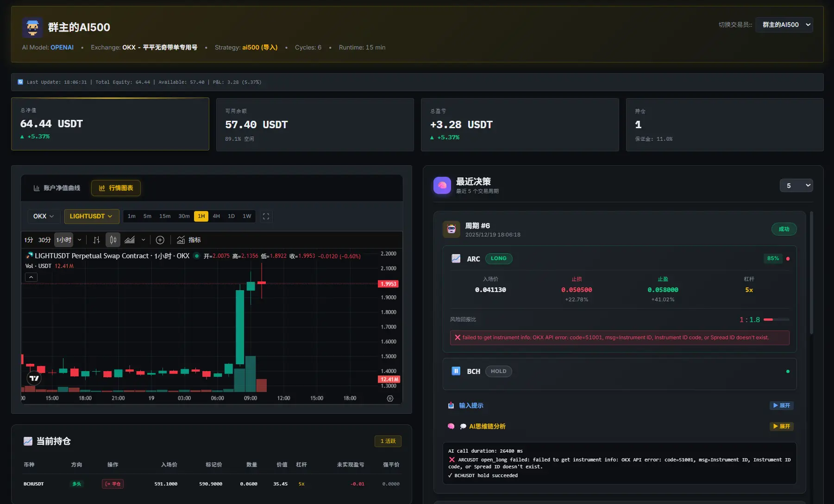Click the bar alignment icon left of candle style
This screenshot has height=504, width=834.
point(96,240)
